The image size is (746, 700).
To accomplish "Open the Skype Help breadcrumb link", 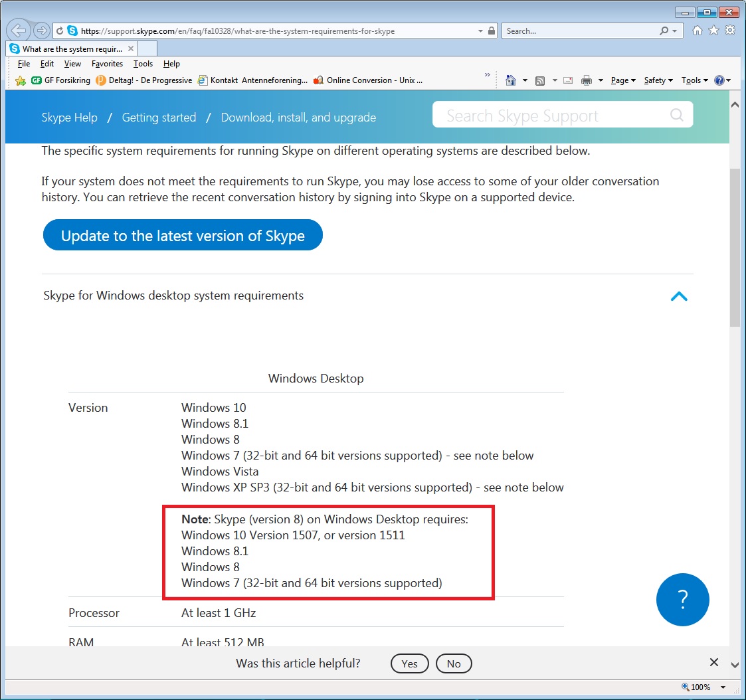I will (x=70, y=118).
